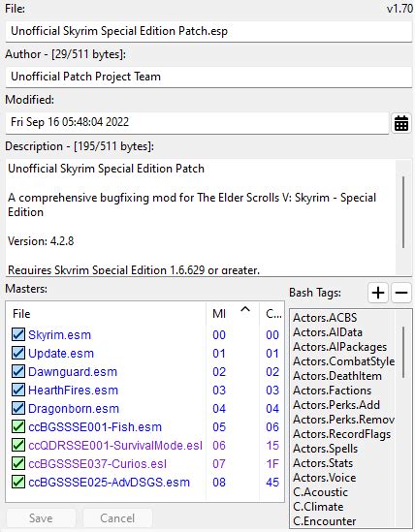Toggle the ccQDRSSE001-SurvivalMode.esl checkbox
The image size is (415, 532).
click(18, 445)
